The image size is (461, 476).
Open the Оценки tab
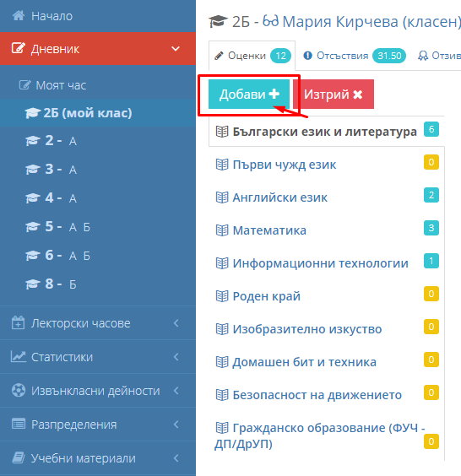(252, 56)
